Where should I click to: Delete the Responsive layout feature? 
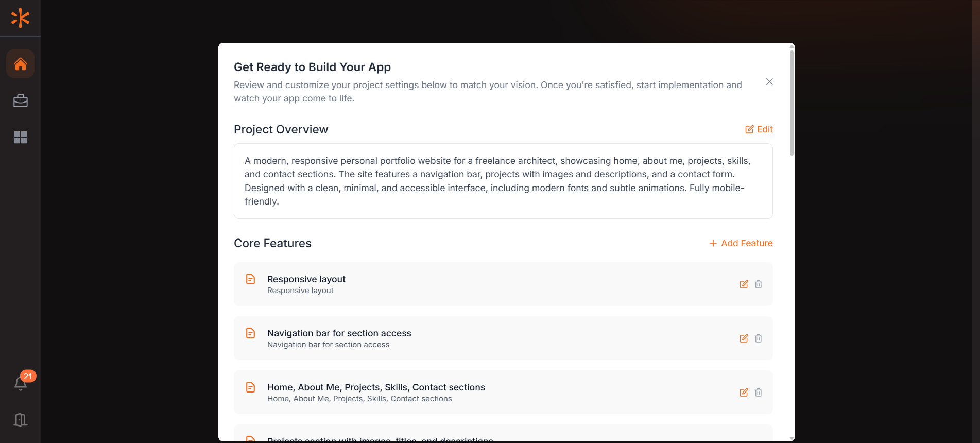click(x=759, y=284)
